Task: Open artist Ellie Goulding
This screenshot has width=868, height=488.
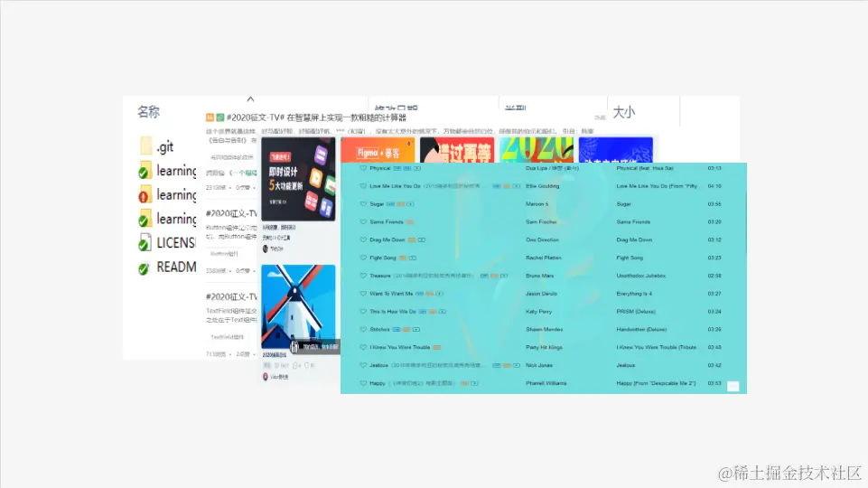Action: click(x=543, y=186)
